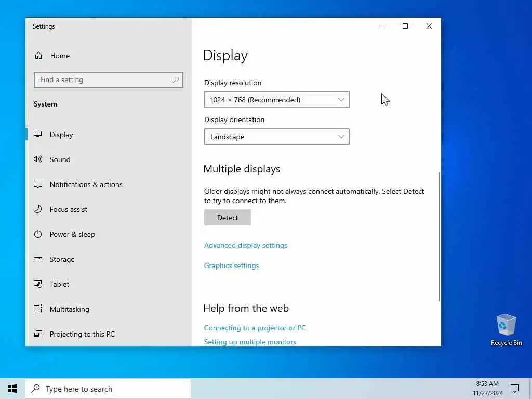The image size is (532, 399).
Task: Click the Home house icon
Action: tap(38, 55)
